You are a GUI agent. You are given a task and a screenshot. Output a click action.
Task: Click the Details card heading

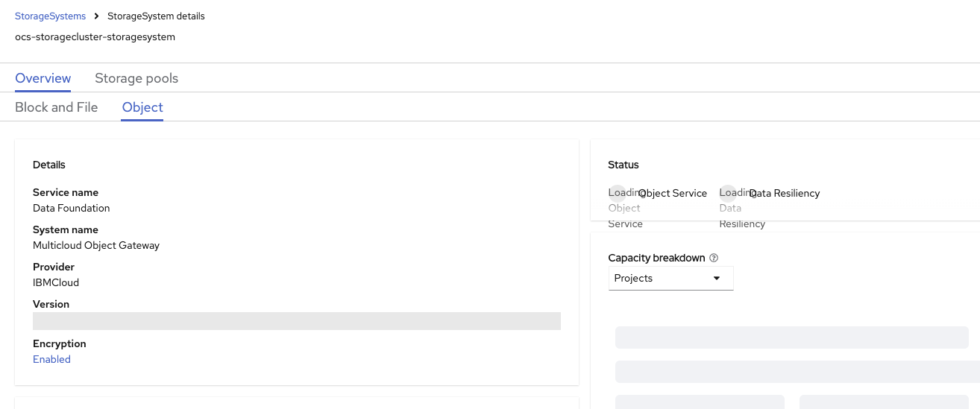click(49, 165)
